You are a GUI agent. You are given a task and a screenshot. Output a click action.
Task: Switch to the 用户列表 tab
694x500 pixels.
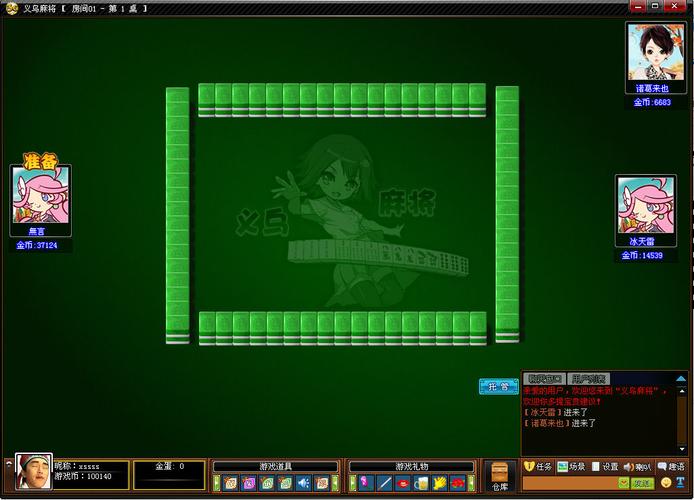click(588, 379)
